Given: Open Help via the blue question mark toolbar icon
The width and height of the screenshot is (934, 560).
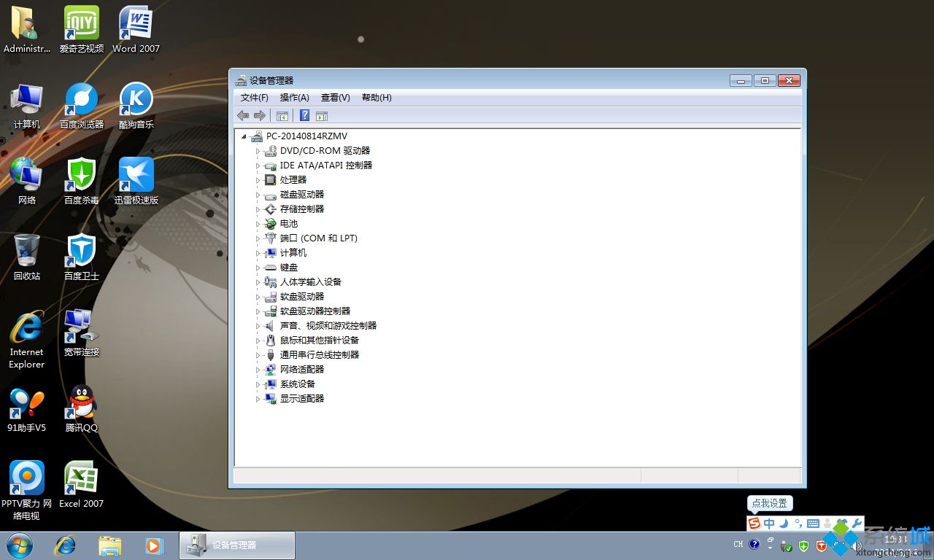Looking at the screenshot, I should (x=304, y=115).
